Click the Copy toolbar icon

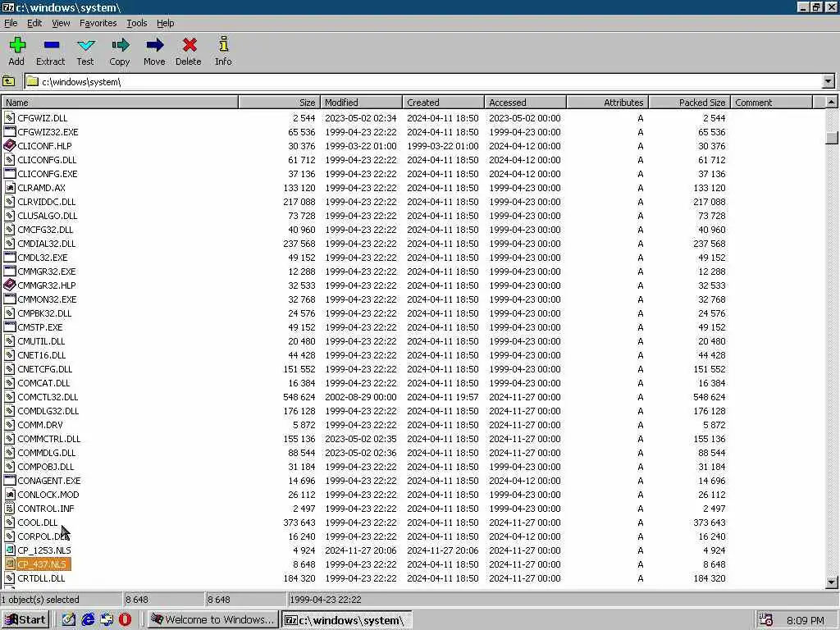tap(120, 46)
